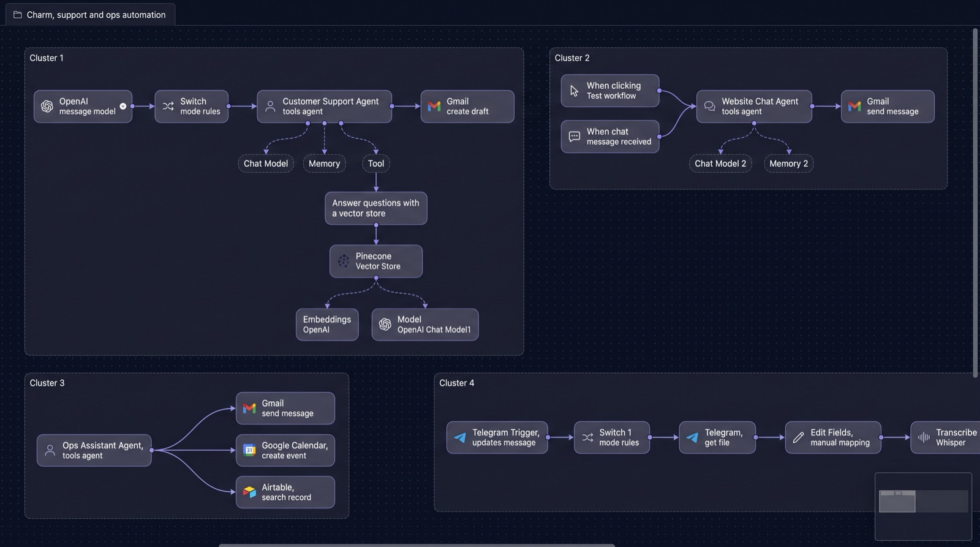The image size is (980, 547).
Task: Click the Gmail icon on the create draft node
Action: [434, 107]
